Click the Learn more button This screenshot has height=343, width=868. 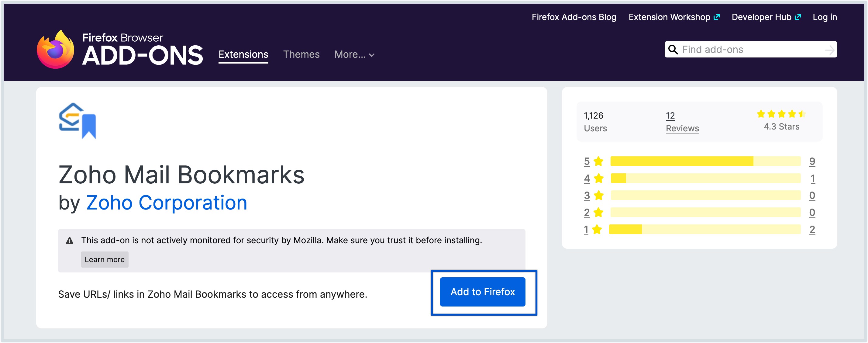pos(105,259)
